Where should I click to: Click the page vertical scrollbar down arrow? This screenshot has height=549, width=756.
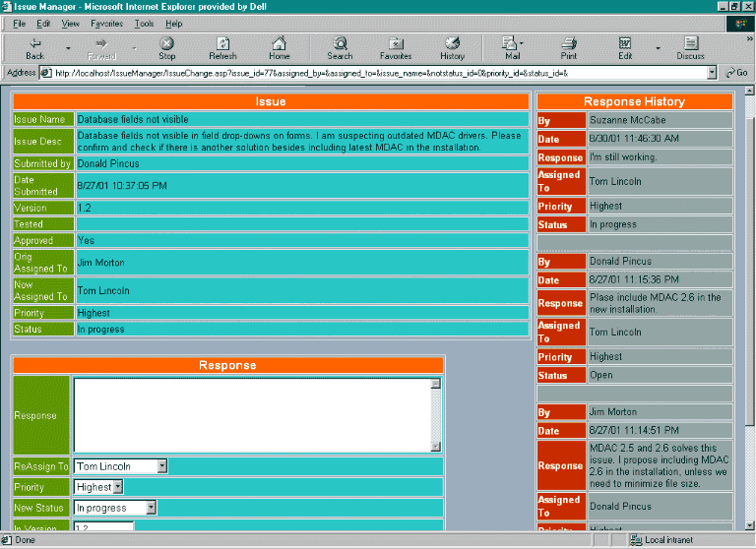tap(749, 526)
